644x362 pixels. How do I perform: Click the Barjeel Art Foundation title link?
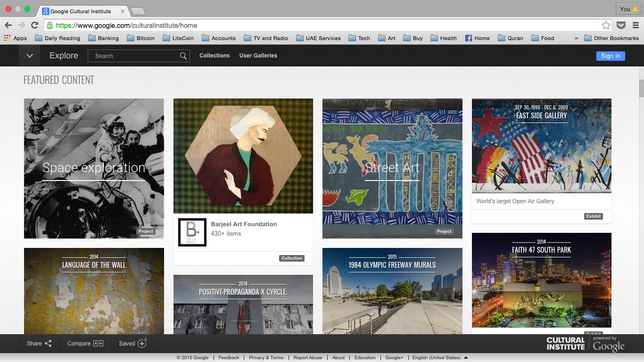[244, 224]
